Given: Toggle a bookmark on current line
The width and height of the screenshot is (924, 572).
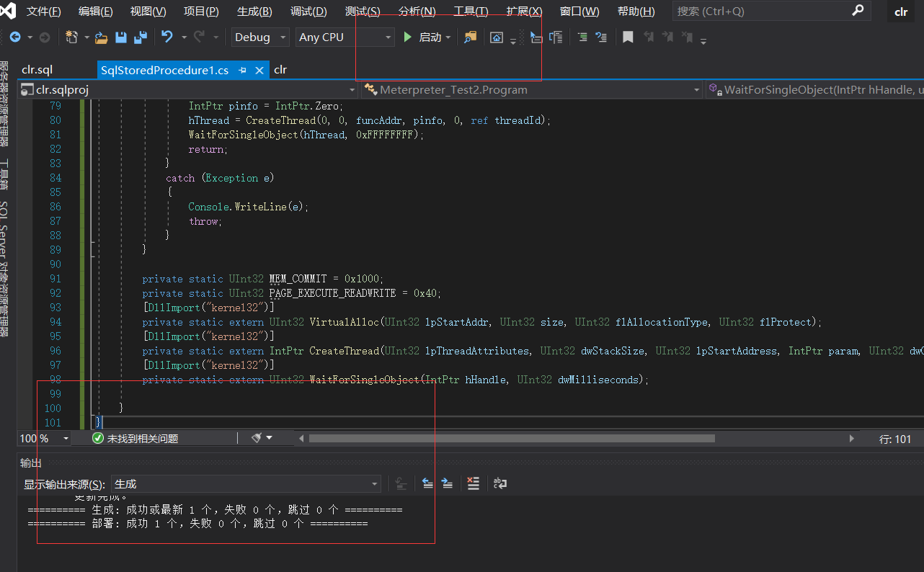Looking at the screenshot, I should pyautogui.click(x=628, y=37).
